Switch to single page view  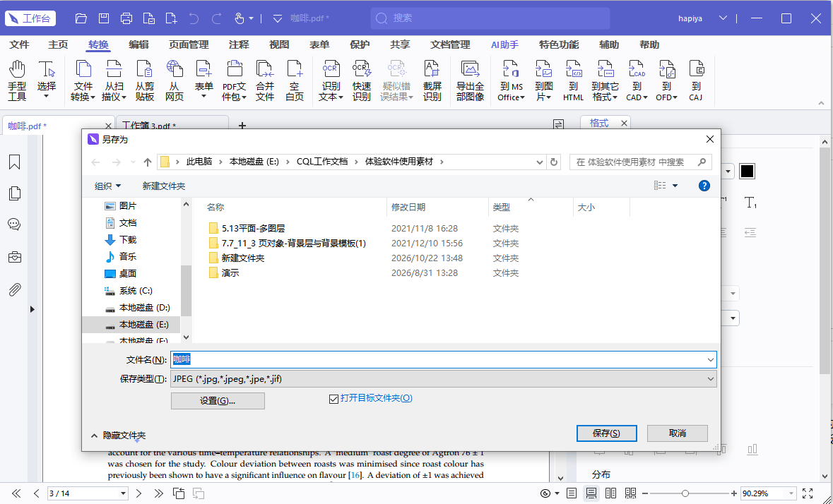572,493
